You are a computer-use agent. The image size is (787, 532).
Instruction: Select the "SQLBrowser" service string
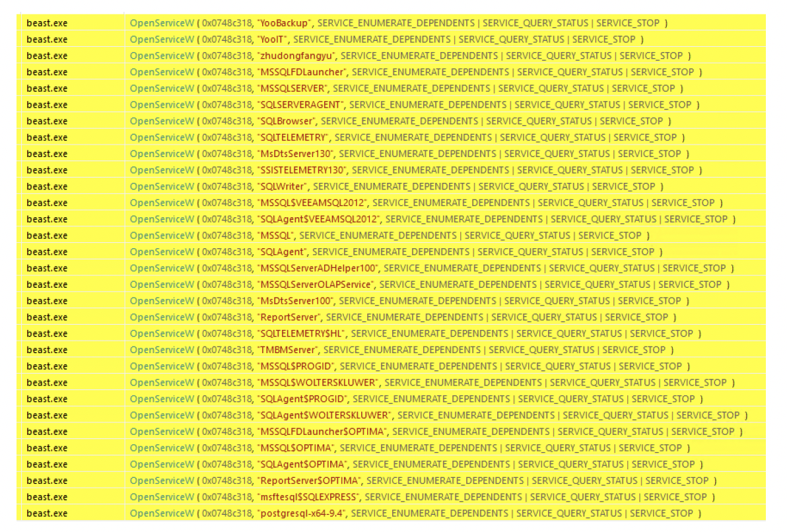286,121
